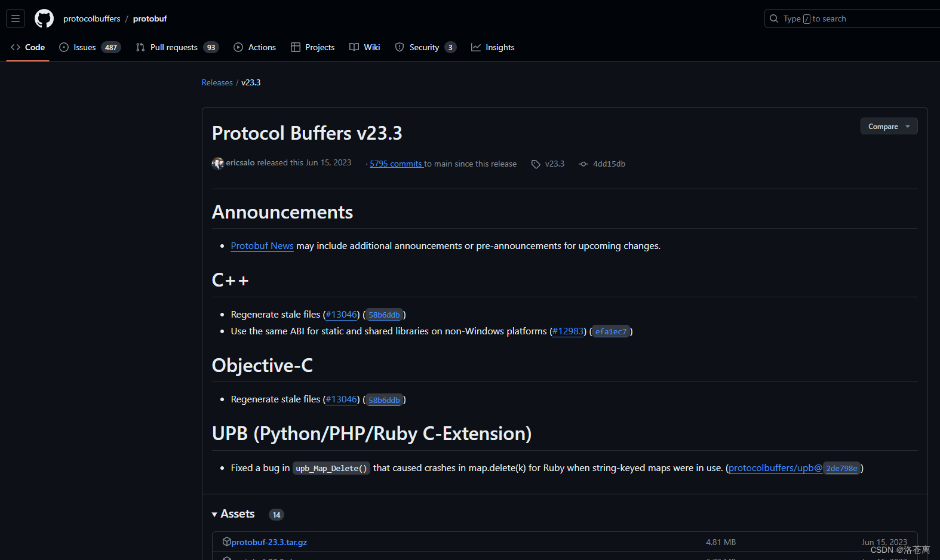940x560 pixels.
Task: Click the upb_Map_Delete() code text
Action: click(331, 468)
